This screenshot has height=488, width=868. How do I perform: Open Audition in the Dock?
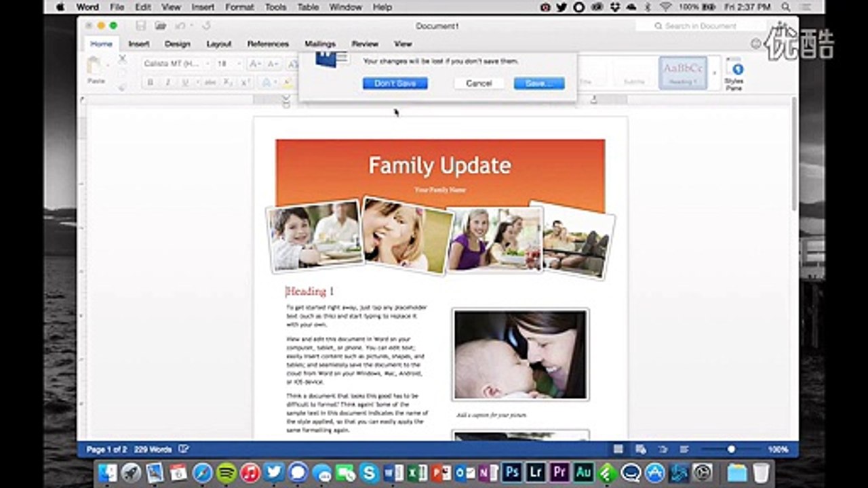coord(583,472)
